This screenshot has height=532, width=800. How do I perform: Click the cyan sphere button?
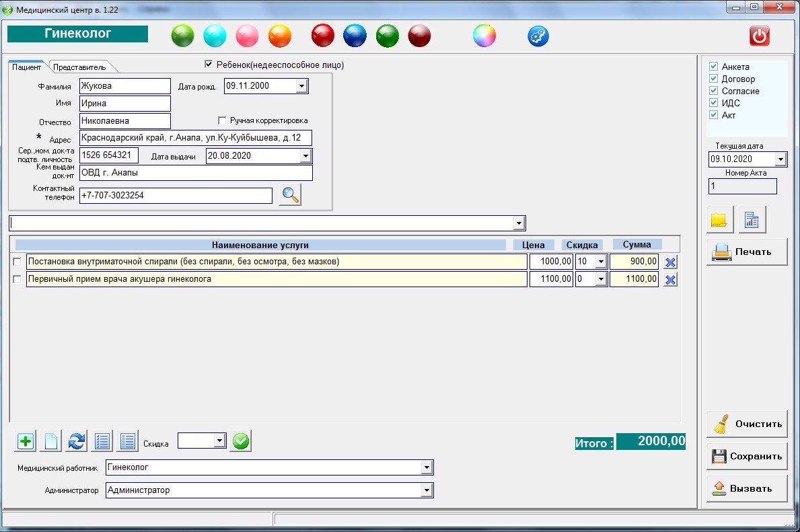pos(215,36)
